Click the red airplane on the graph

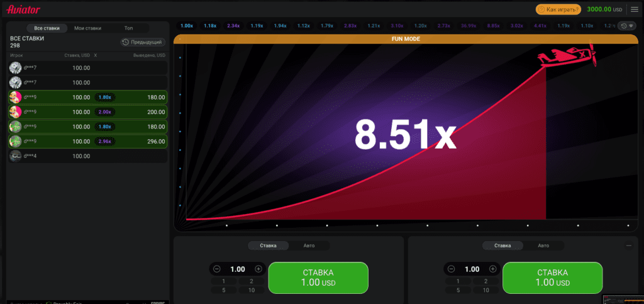click(x=567, y=55)
